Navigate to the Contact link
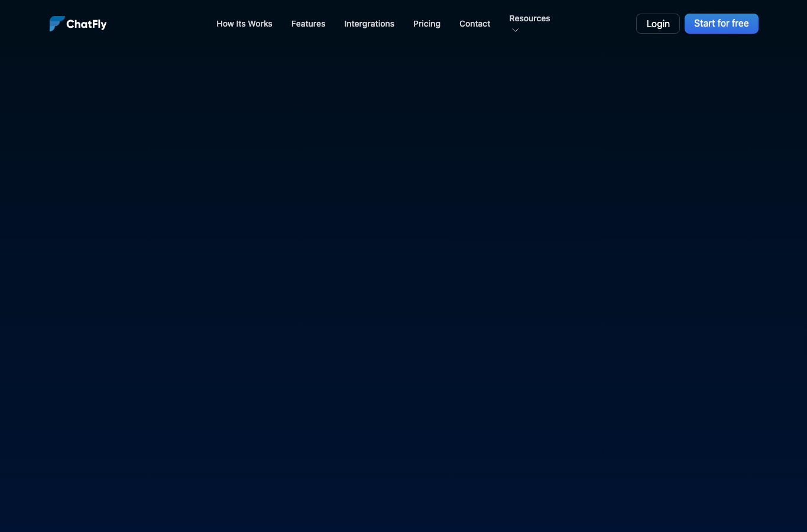The height and width of the screenshot is (532, 807). (475, 24)
